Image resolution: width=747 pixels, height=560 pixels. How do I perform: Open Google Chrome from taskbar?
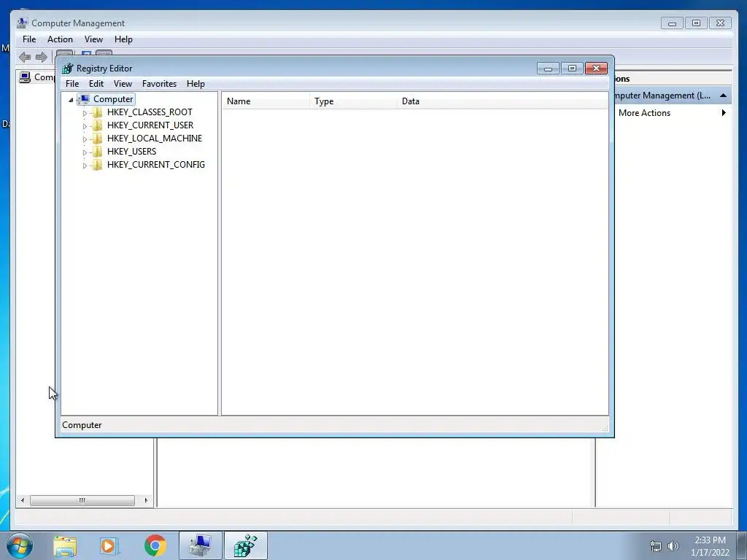click(x=155, y=545)
